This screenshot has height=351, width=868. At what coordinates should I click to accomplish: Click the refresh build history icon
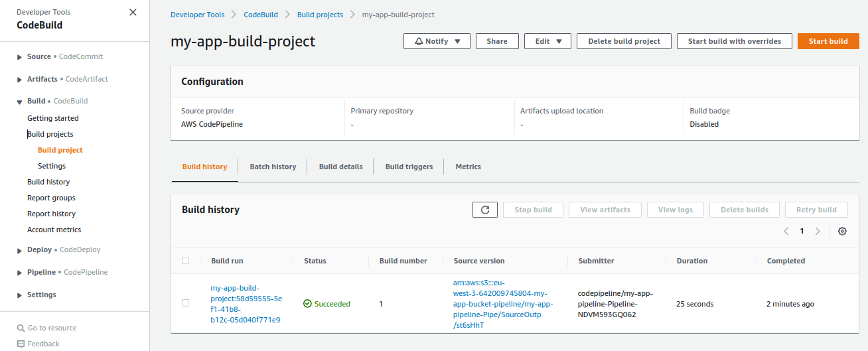click(485, 210)
